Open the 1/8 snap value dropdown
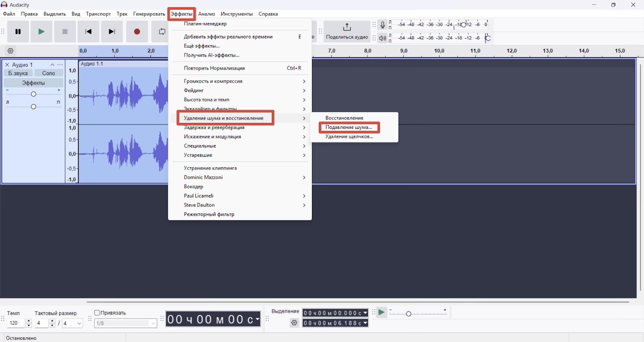Screen dimensions: 644x342 click(x=126, y=323)
